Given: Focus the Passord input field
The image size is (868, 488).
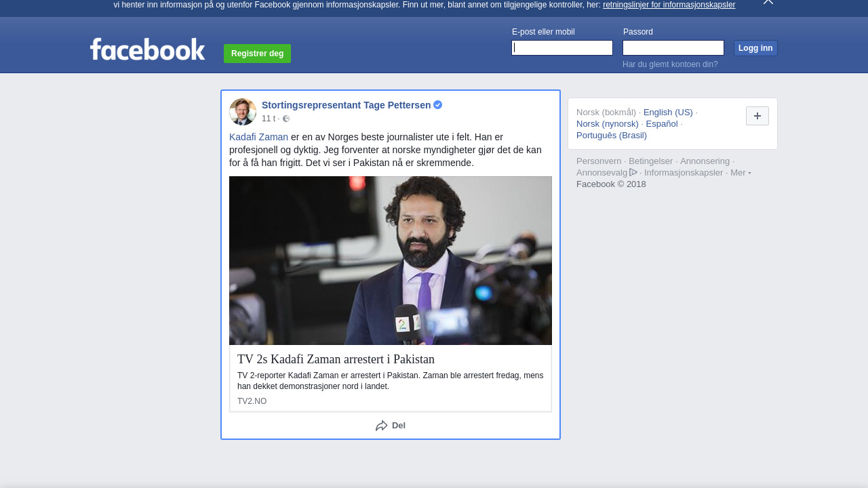Looking at the screenshot, I should pyautogui.click(x=673, y=47).
